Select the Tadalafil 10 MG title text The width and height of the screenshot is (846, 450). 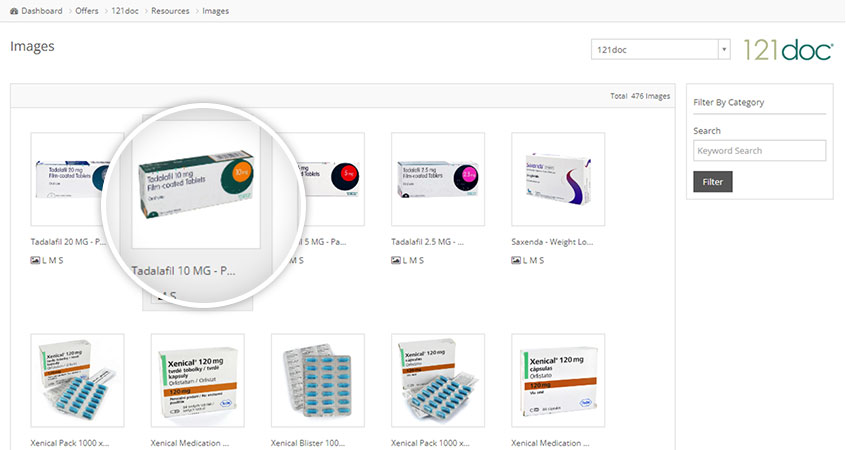(183, 270)
